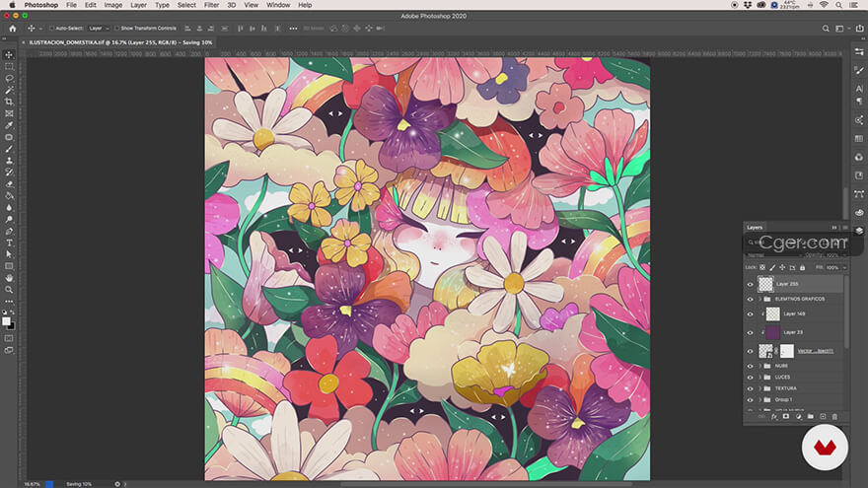Select the Brush tool
868x488 pixels.
click(9, 149)
